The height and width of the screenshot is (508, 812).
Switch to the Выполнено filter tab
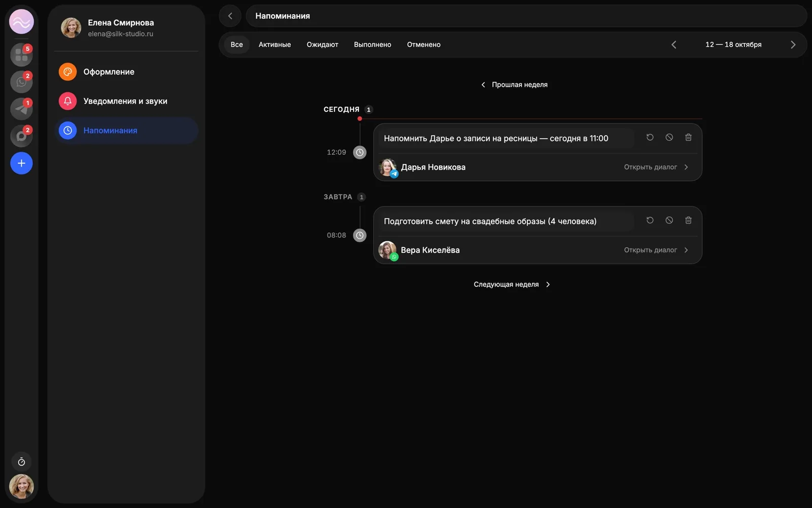click(x=373, y=45)
